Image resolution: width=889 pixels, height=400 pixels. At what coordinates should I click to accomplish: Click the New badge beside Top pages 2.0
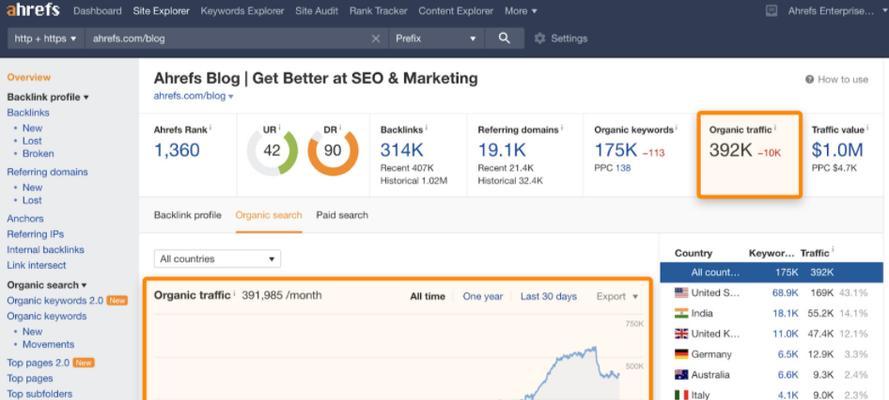click(x=84, y=363)
